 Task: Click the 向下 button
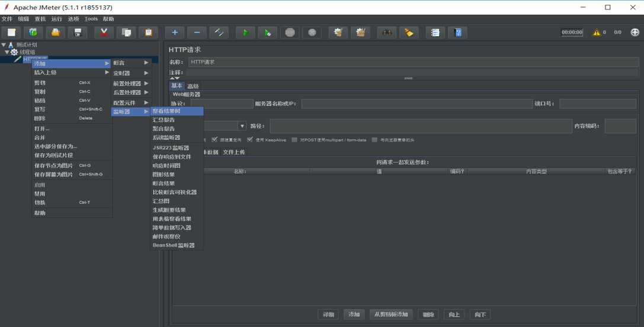480,315
